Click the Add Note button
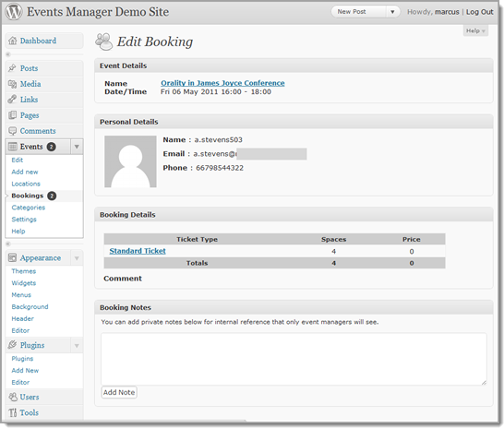This screenshot has width=504, height=428. coord(119,392)
